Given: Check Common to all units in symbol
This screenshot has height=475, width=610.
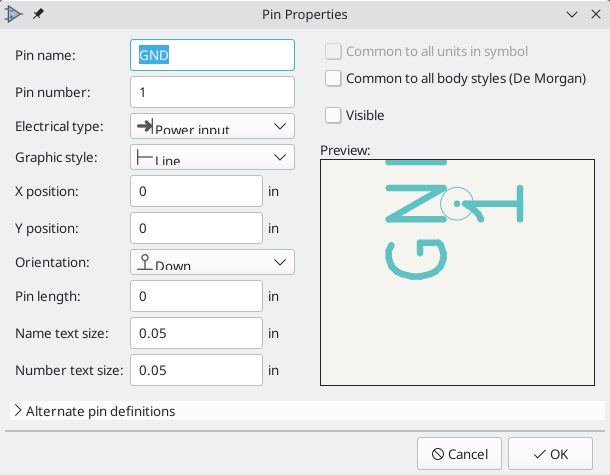Looking at the screenshot, I should (334, 52).
